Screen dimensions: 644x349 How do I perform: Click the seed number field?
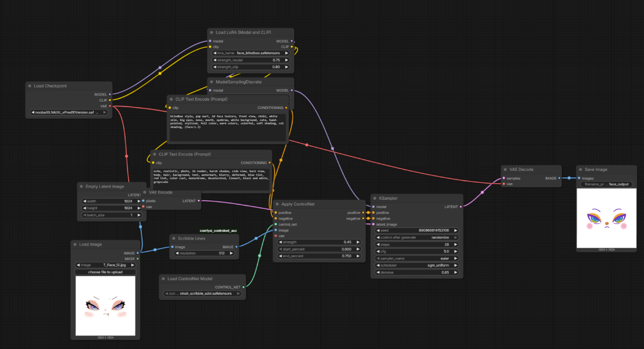pyautogui.click(x=416, y=230)
